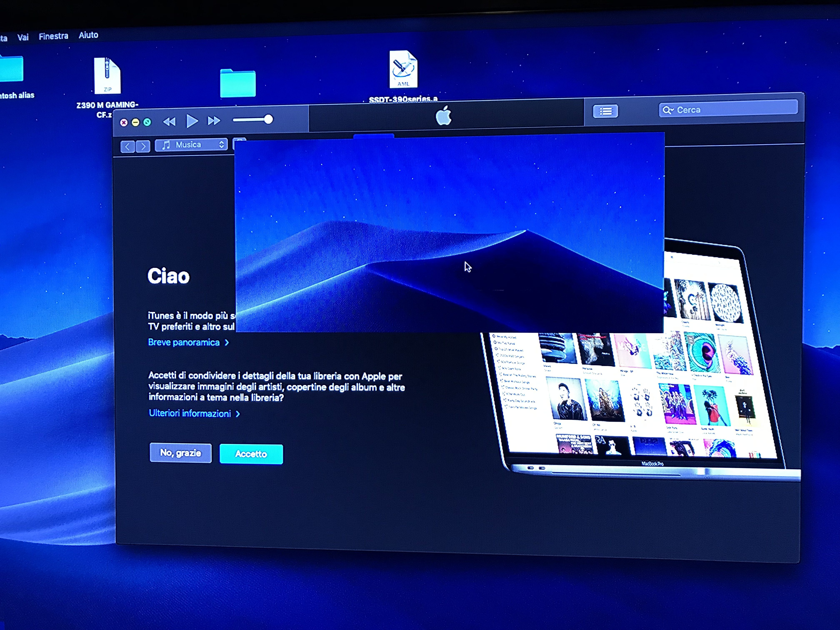The height and width of the screenshot is (630, 840).
Task: Click the Cerca search field
Action: tap(728, 109)
